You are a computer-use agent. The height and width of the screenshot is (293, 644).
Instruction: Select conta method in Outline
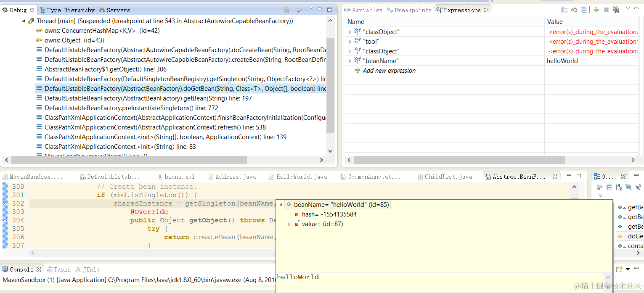click(x=630, y=246)
